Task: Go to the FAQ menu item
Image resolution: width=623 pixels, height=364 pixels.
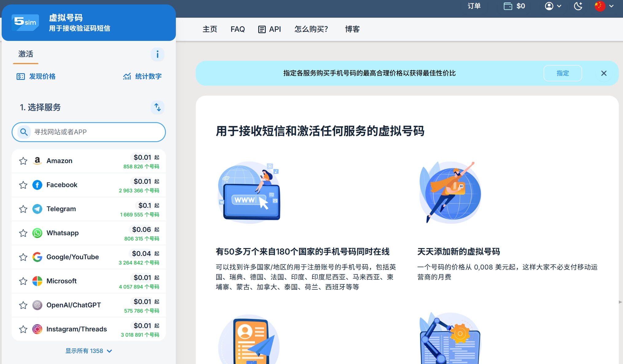Action: click(237, 29)
